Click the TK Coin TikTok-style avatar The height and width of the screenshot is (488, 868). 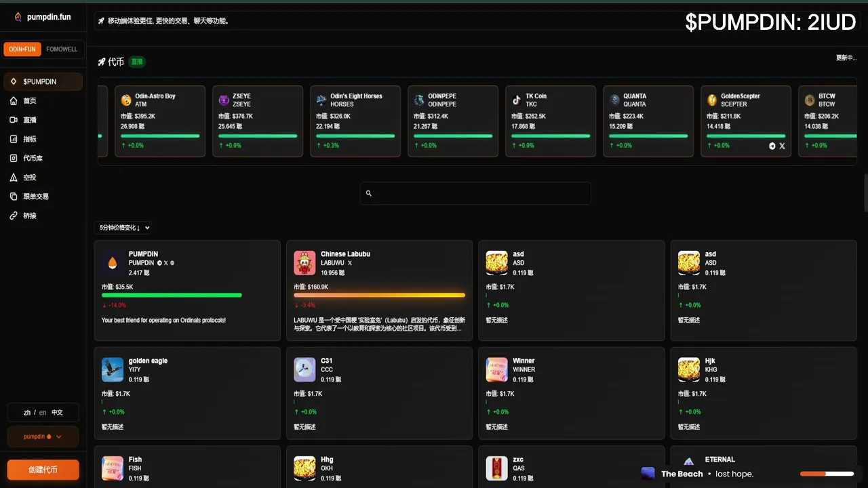pos(517,100)
